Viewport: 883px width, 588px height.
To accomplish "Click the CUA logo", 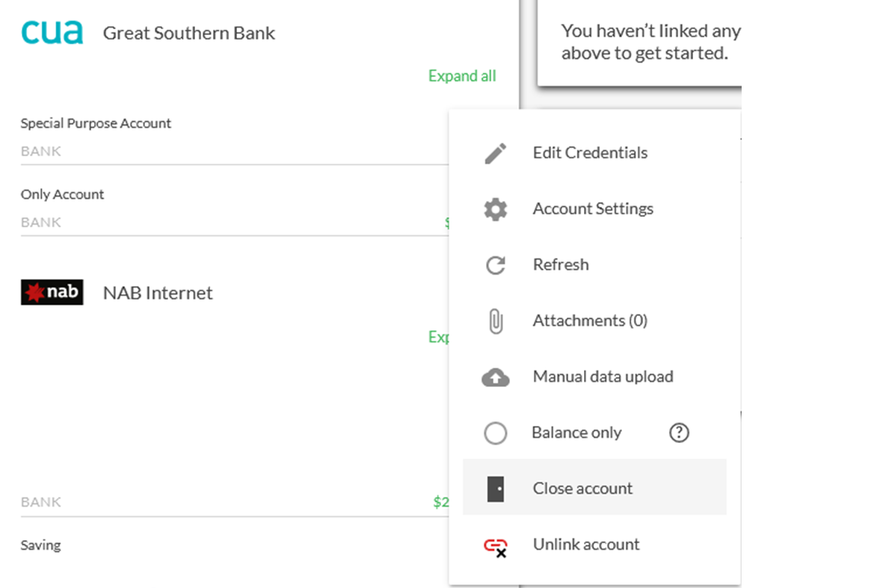I will click(52, 32).
